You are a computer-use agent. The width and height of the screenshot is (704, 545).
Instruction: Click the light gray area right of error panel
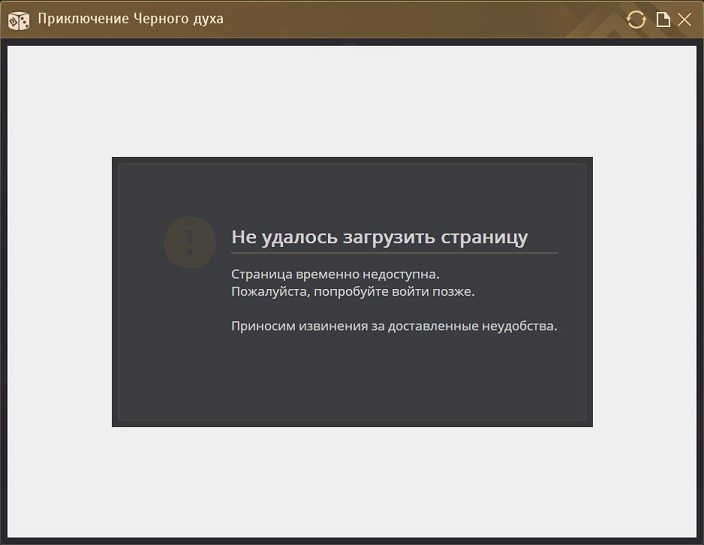pos(644,290)
